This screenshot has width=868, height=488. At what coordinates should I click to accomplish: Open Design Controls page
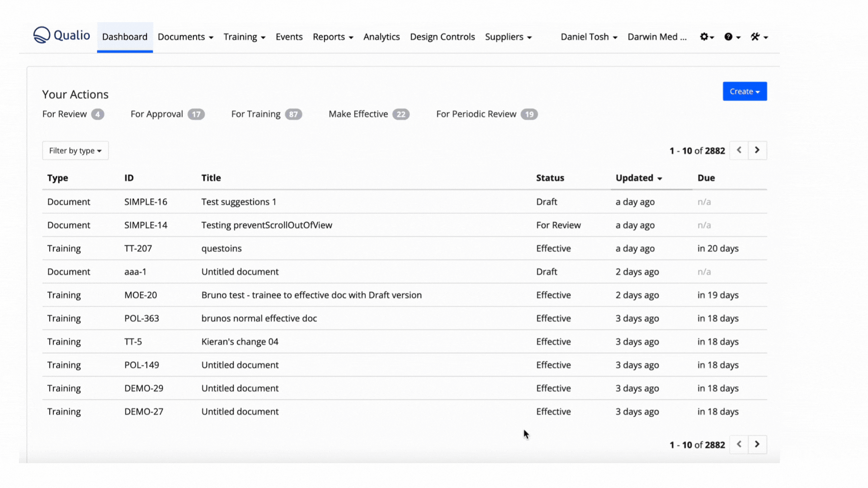pyautogui.click(x=442, y=37)
